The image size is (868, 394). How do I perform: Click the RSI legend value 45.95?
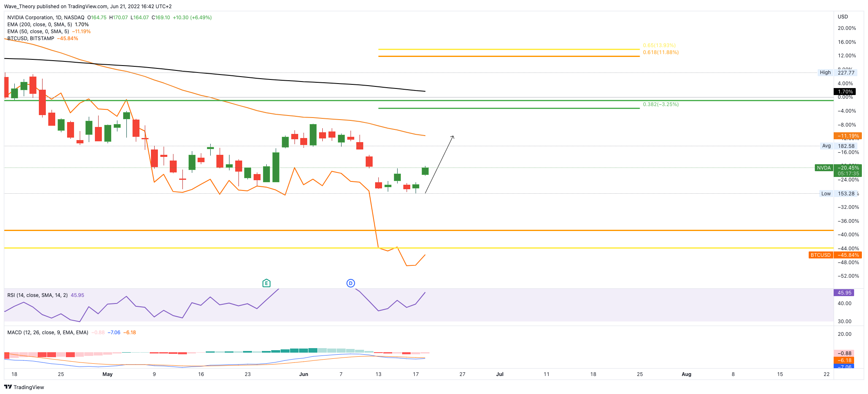[x=77, y=295]
